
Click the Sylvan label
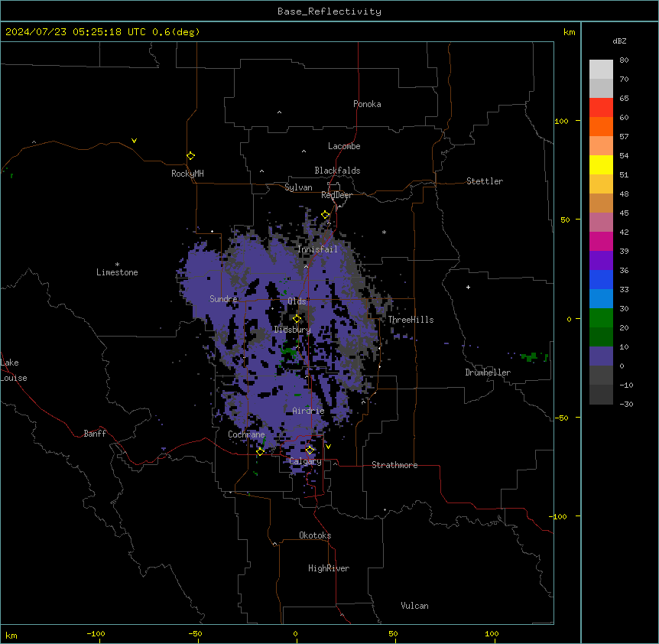coord(298,187)
